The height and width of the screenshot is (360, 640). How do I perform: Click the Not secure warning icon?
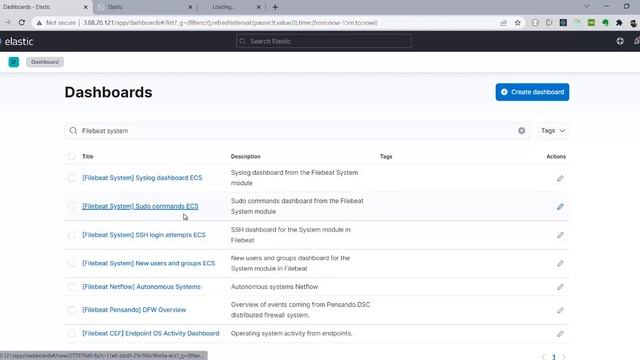coord(39,23)
